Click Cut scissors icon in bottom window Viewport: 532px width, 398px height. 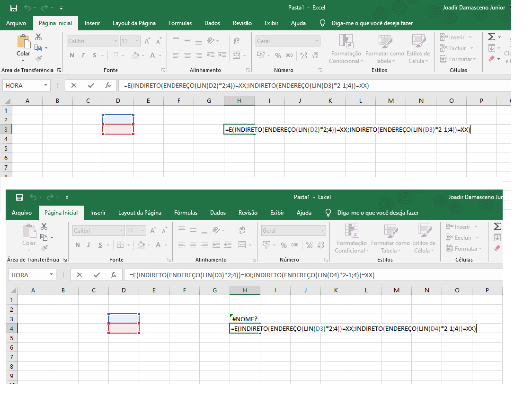click(x=44, y=226)
